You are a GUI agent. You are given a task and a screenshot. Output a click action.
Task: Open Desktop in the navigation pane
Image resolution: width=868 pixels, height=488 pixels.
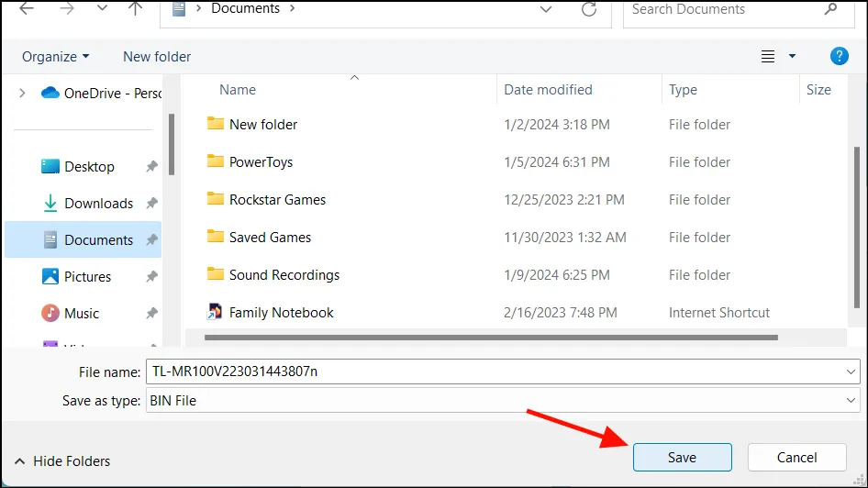point(78,167)
